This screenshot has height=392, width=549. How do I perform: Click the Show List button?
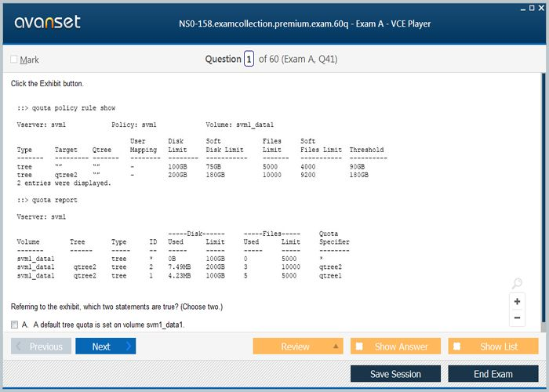pos(493,347)
